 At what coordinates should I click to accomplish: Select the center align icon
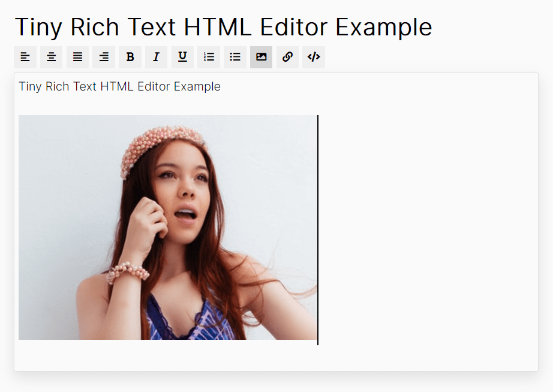tap(51, 57)
